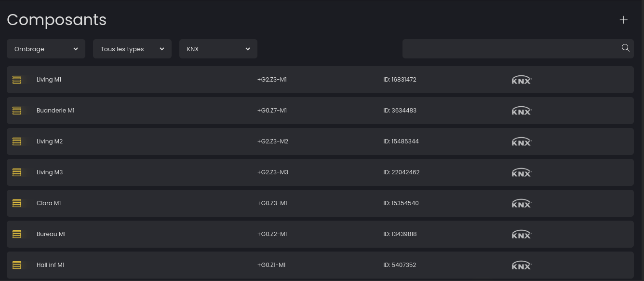This screenshot has width=644, height=281.
Task: Click the KNX logo in Living M2 row
Action: click(x=521, y=141)
